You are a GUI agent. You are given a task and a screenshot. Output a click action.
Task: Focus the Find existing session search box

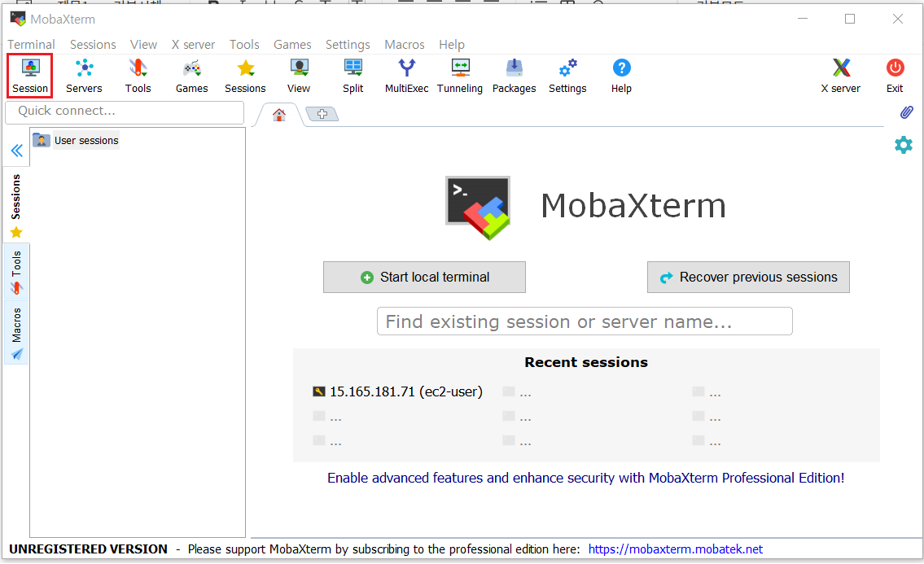[585, 321]
